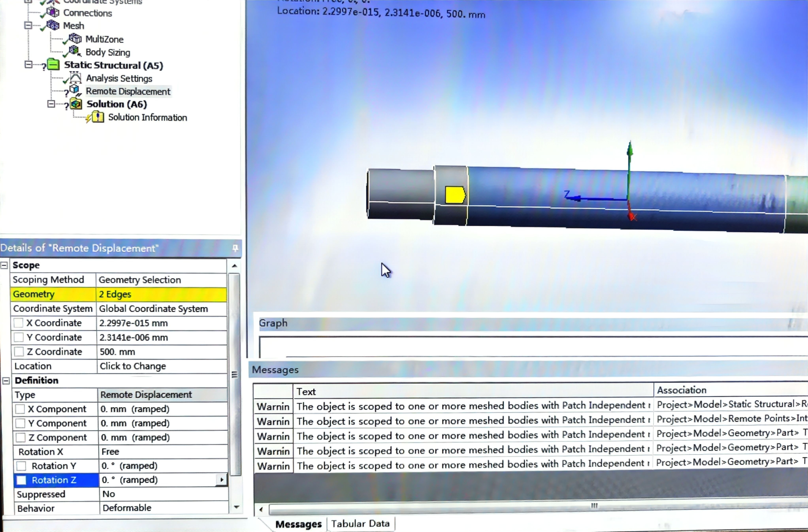Pin the Details panel with pushpin icon
Image resolution: width=808 pixels, height=532 pixels.
click(x=235, y=248)
